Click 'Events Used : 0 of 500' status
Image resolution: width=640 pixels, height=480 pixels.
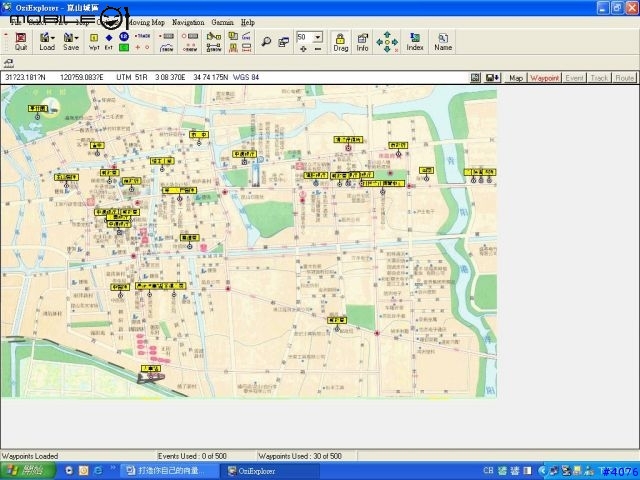click(x=192, y=456)
